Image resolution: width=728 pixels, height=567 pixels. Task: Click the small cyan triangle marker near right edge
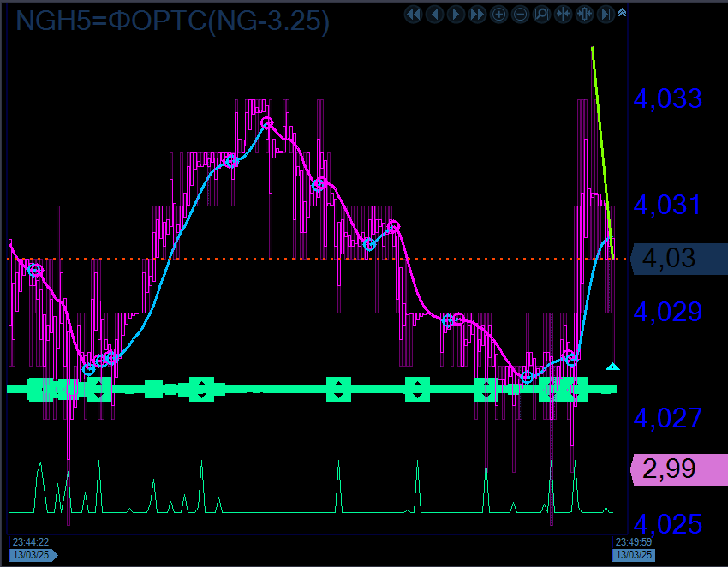(612, 367)
